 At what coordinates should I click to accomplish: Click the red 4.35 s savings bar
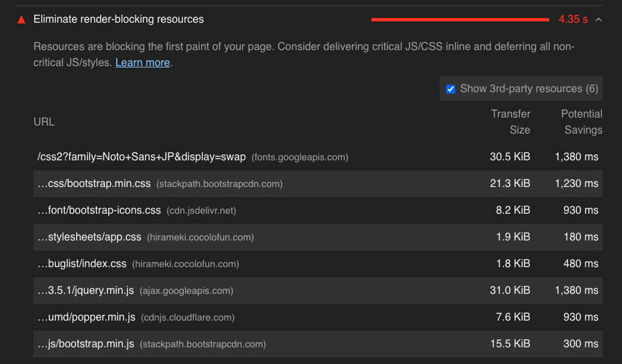pyautogui.click(x=460, y=19)
